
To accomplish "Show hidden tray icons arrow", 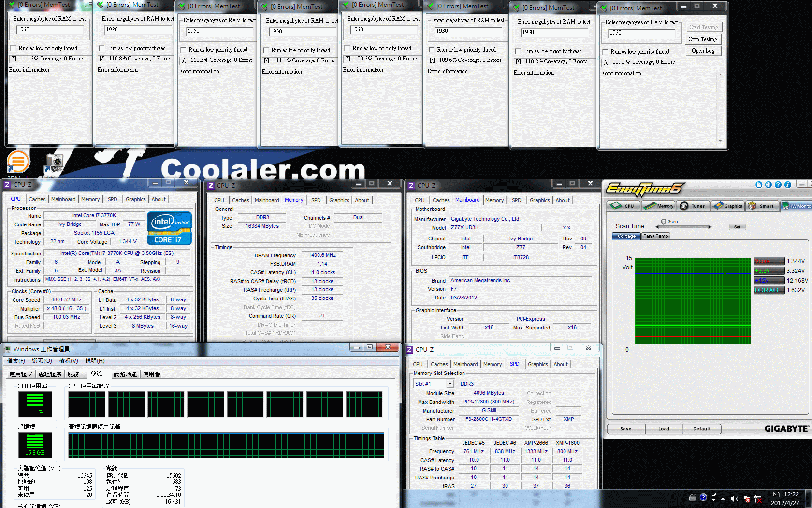I will (x=723, y=498).
